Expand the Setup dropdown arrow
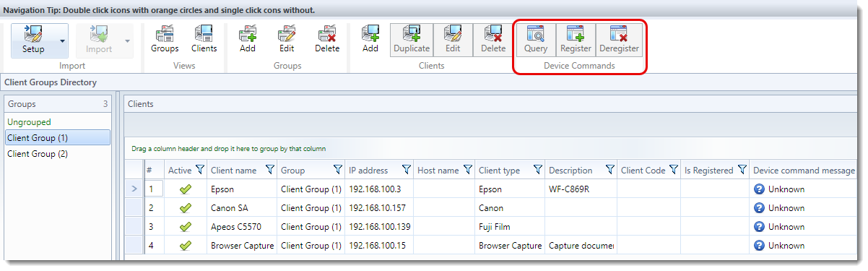This screenshot has height=271, width=868. click(62, 40)
